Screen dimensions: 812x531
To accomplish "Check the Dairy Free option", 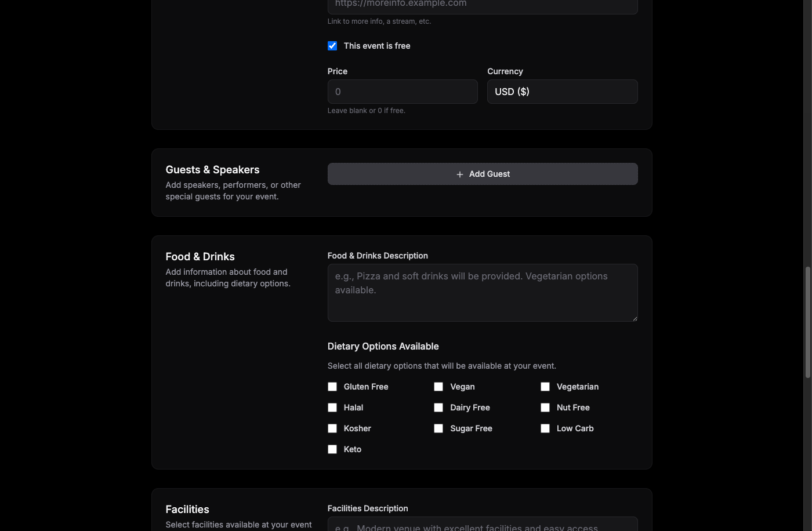I will [x=438, y=407].
